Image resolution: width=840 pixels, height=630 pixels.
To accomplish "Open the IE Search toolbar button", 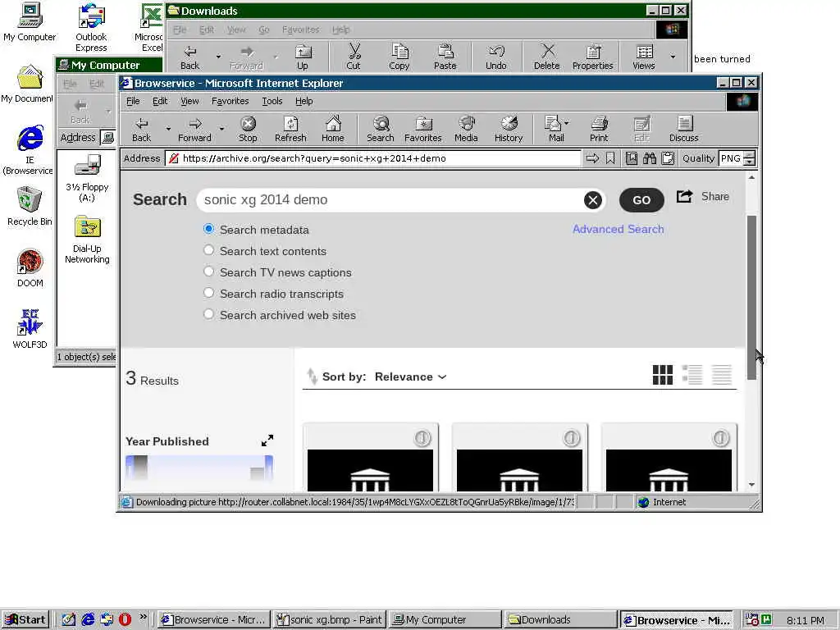I will (381, 129).
